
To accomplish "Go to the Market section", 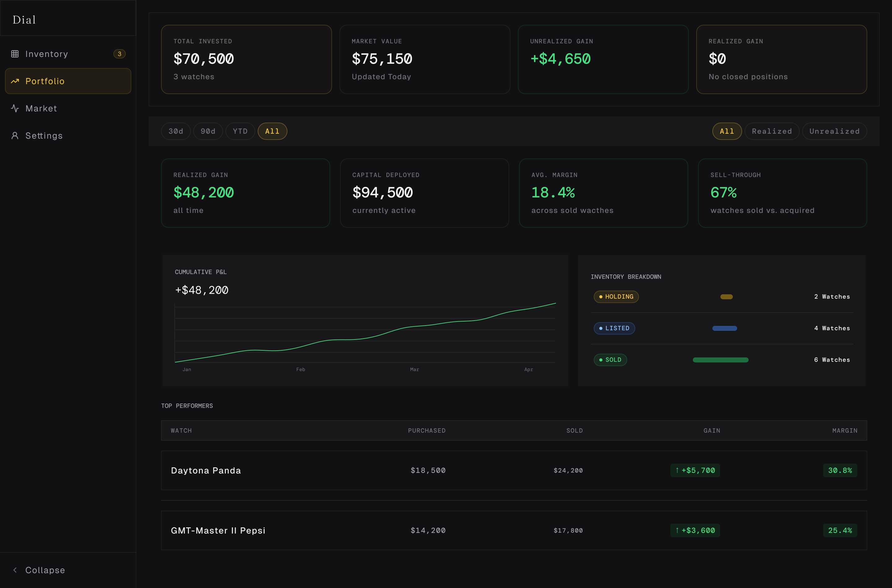I will point(68,108).
